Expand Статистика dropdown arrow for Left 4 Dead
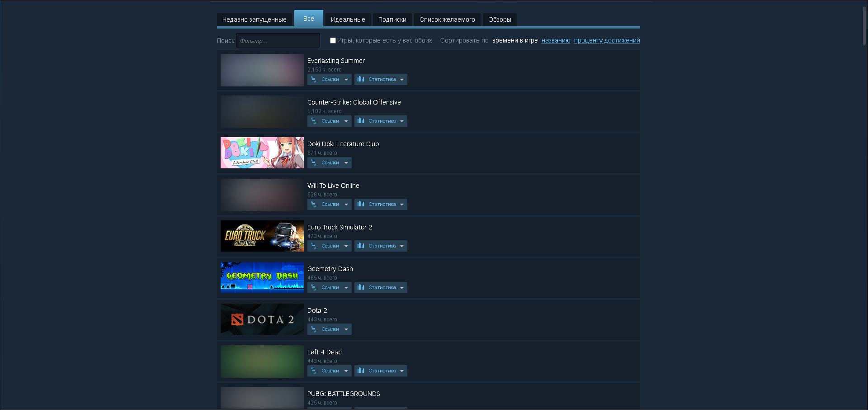868x410 pixels. click(402, 371)
